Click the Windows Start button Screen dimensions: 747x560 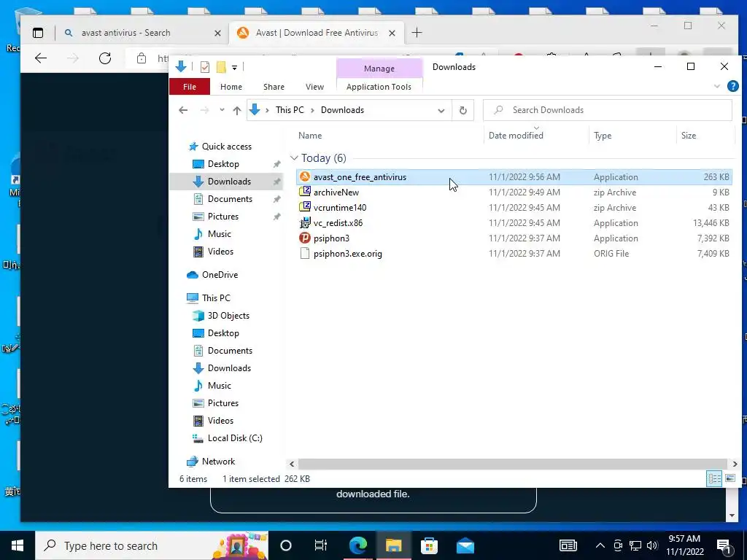[18, 545]
